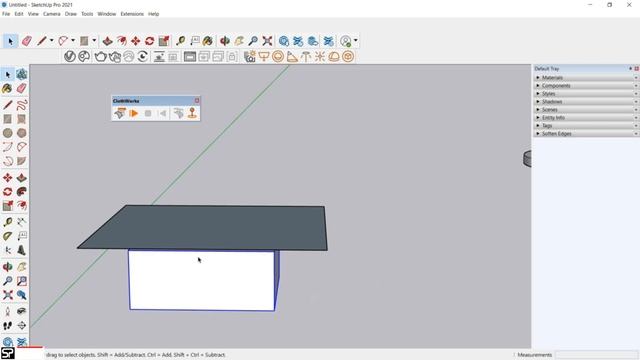This screenshot has width=640, height=360.
Task: Choose the Circle tool in left toolbar
Action: (x=7, y=133)
